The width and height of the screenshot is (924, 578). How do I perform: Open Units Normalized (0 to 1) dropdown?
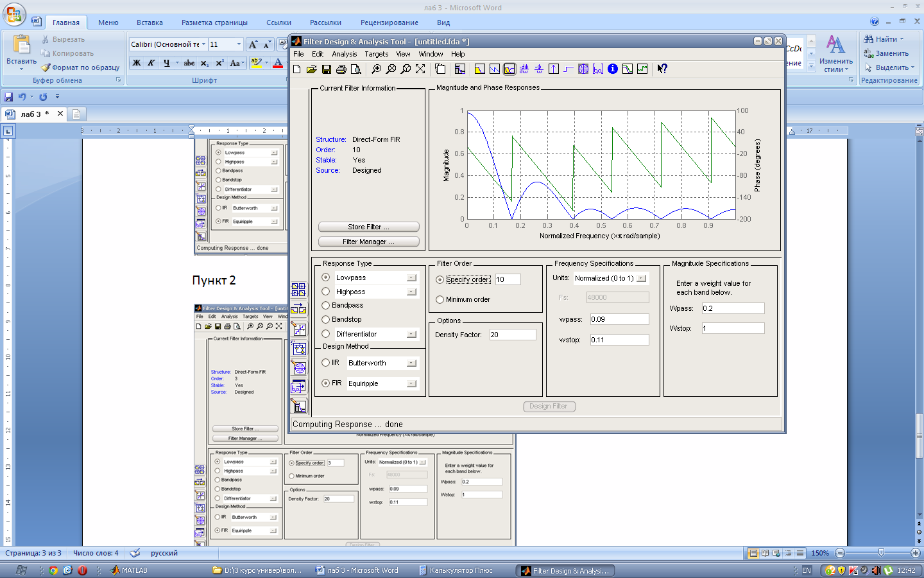(x=641, y=278)
